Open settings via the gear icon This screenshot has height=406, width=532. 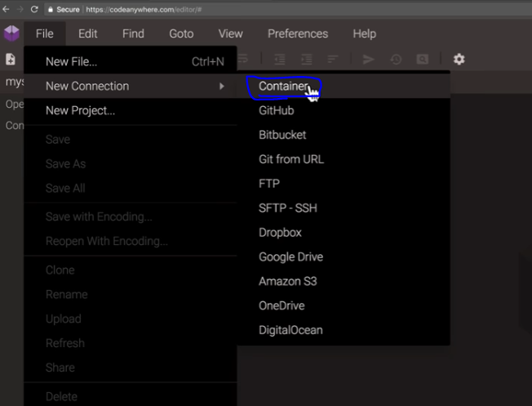(459, 59)
